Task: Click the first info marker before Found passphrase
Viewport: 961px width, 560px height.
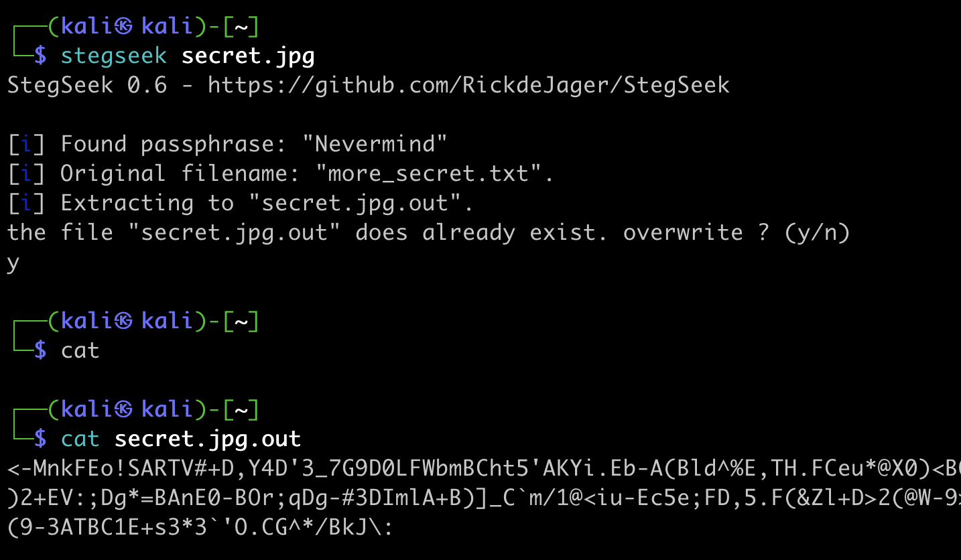Action: 26,144
